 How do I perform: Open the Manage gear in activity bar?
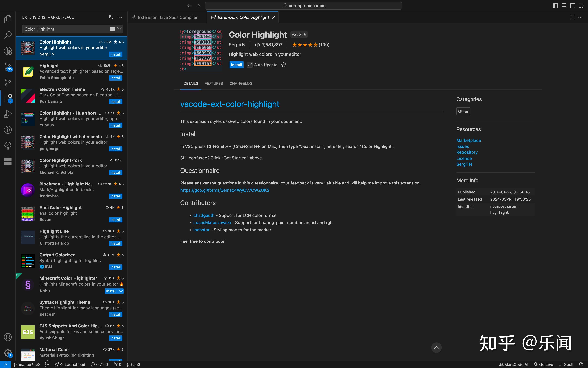pos(8,353)
